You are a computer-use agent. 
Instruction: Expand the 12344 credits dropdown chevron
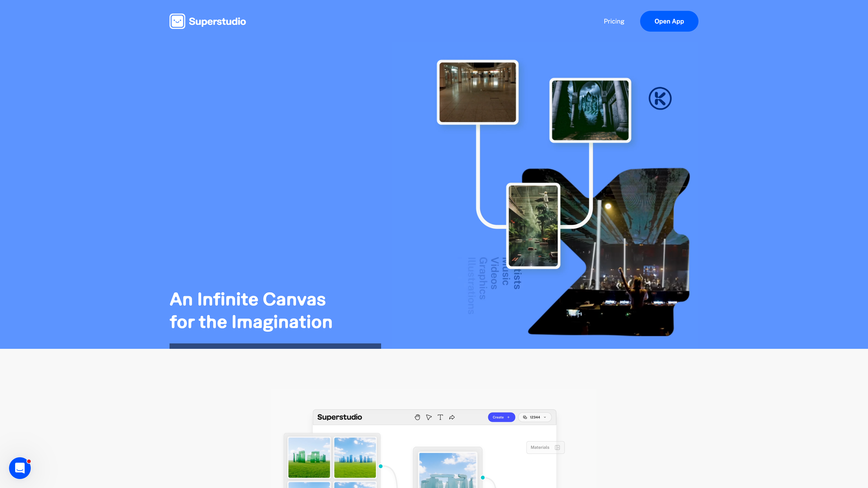click(x=545, y=417)
